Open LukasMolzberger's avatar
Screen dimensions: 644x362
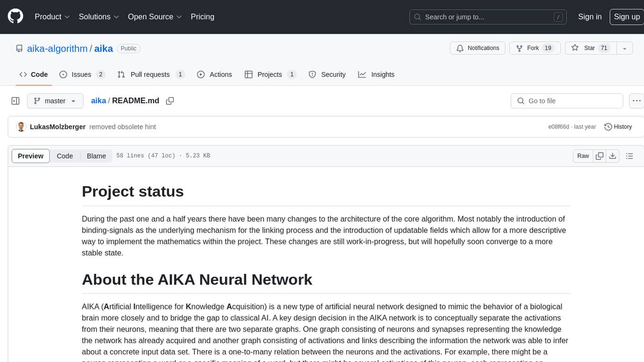(21, 127)
